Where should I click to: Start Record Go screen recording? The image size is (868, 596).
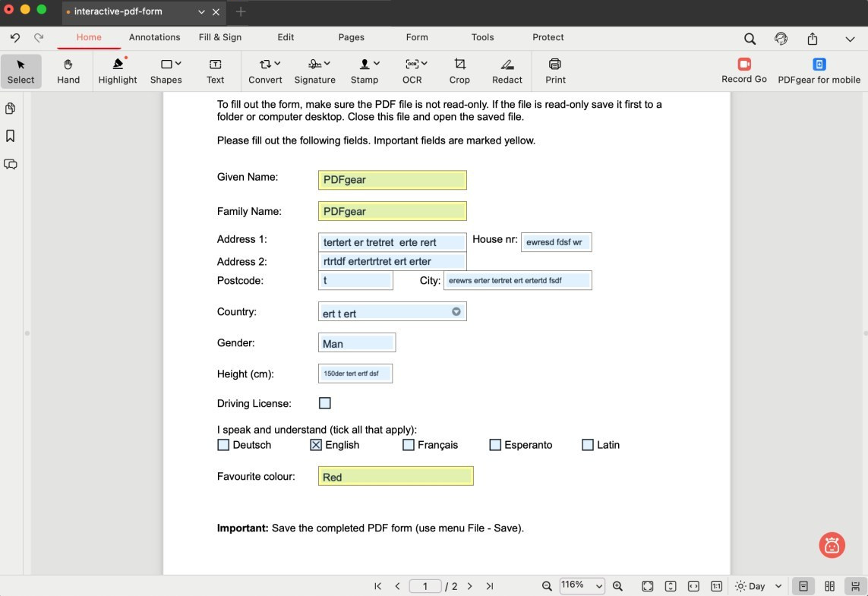tap(743, 71)
